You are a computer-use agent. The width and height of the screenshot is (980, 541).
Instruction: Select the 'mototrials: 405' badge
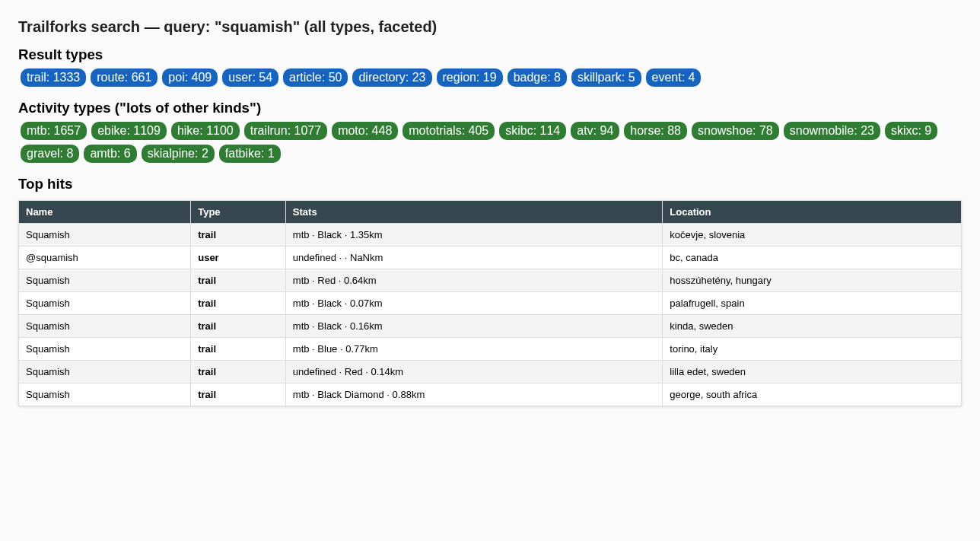[449, 131]
